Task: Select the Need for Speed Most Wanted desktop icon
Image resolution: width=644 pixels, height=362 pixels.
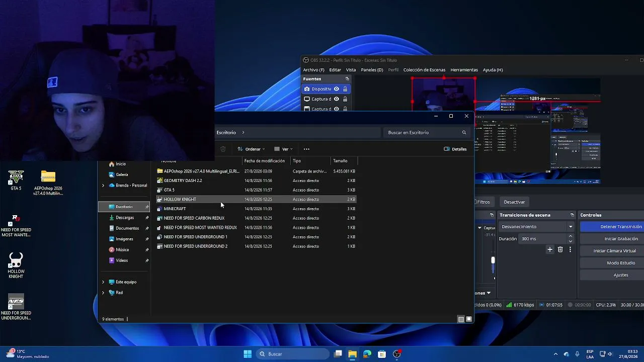Action: pos(16,226)
